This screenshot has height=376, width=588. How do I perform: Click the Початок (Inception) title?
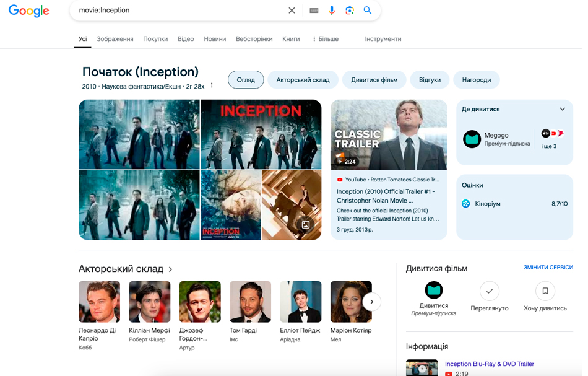click(x=141, y=72)
